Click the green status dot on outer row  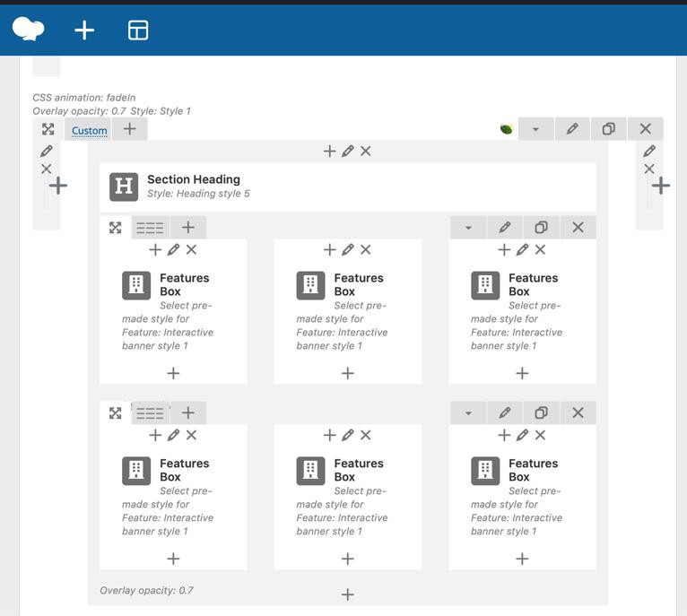point(507,129)
